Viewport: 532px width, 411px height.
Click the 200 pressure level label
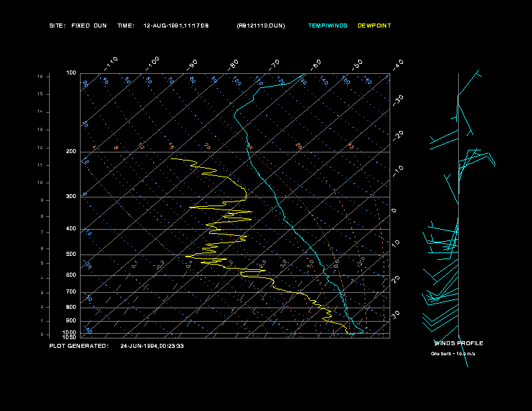pyautogui.click(x=71, y=152)
